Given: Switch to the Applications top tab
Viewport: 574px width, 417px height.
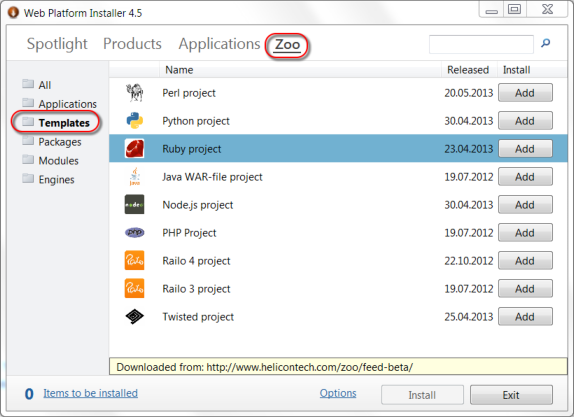Looking at the screenshot, I should (219, 44).
